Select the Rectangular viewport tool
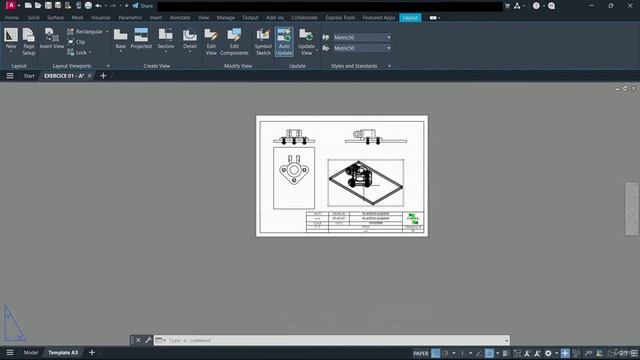 click(85, 31)
